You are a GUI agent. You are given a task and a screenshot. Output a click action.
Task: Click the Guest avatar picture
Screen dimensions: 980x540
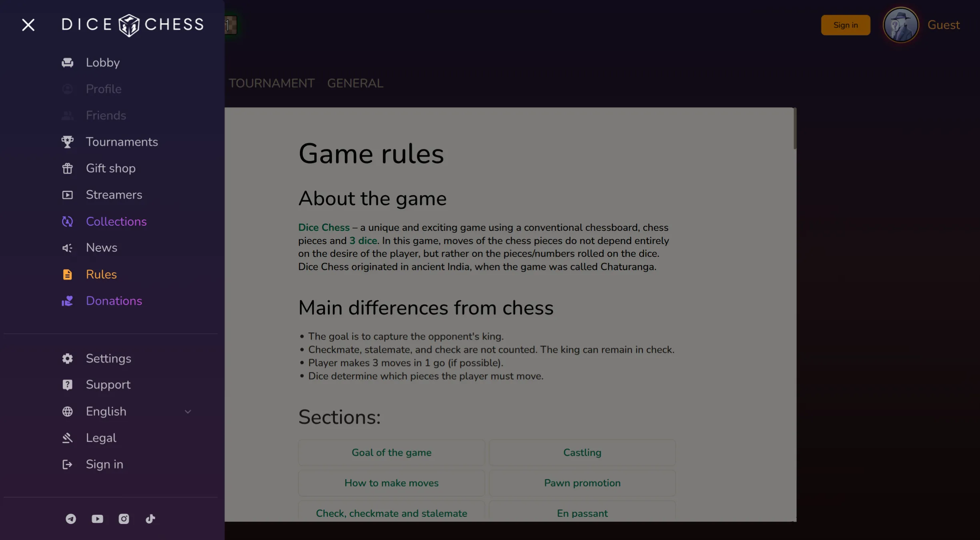pyautogui.click(x=901, y=25)
